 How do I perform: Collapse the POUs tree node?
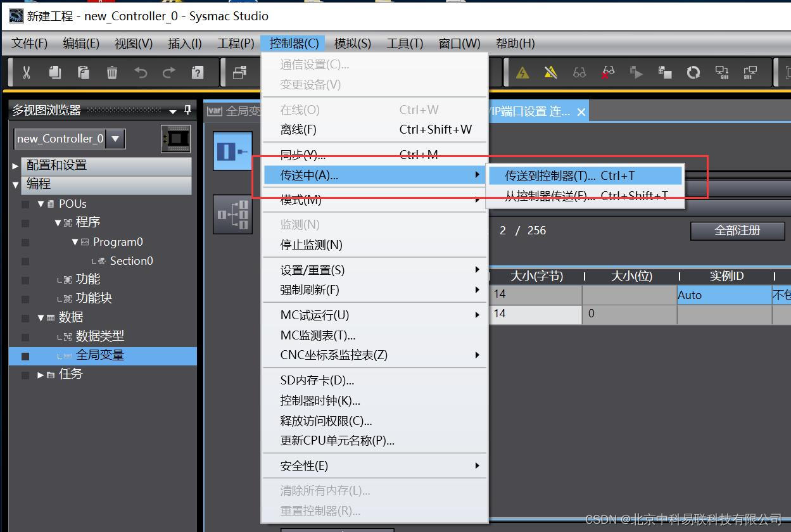[x=41, y=204]
